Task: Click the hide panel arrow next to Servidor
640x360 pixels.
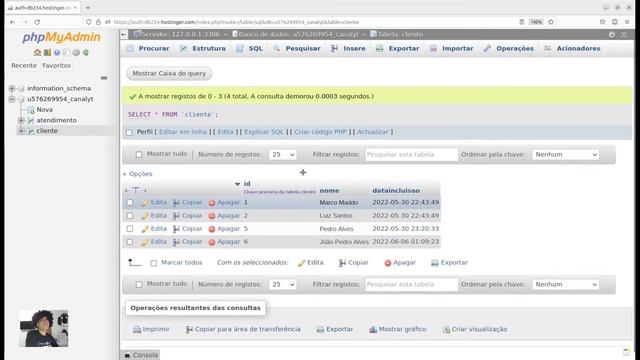Action: (124, 35)
